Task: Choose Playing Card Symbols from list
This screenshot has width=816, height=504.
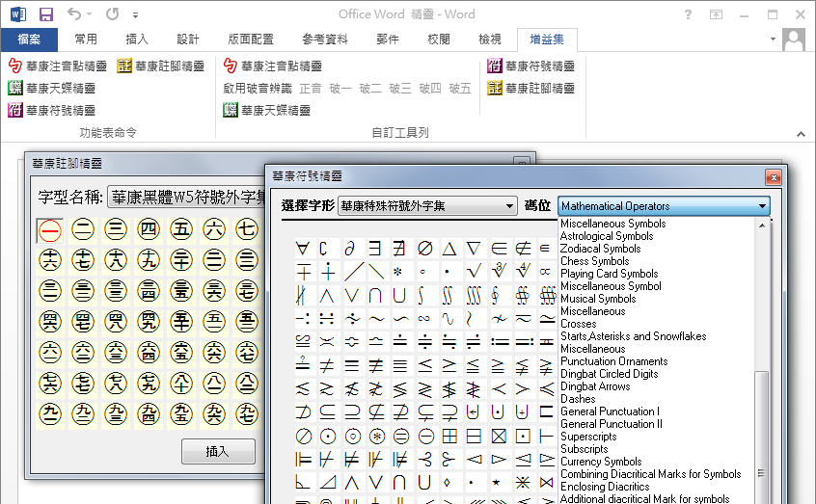Action: point(610,274)
